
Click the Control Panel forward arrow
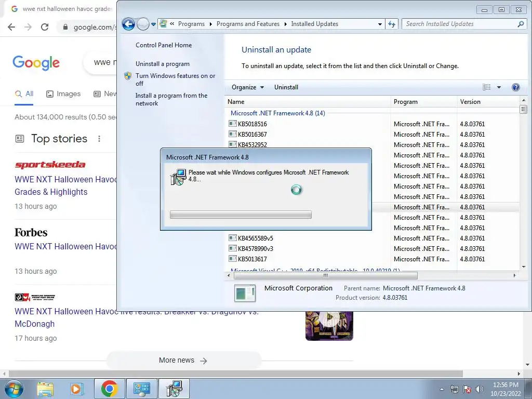[143, 24]
